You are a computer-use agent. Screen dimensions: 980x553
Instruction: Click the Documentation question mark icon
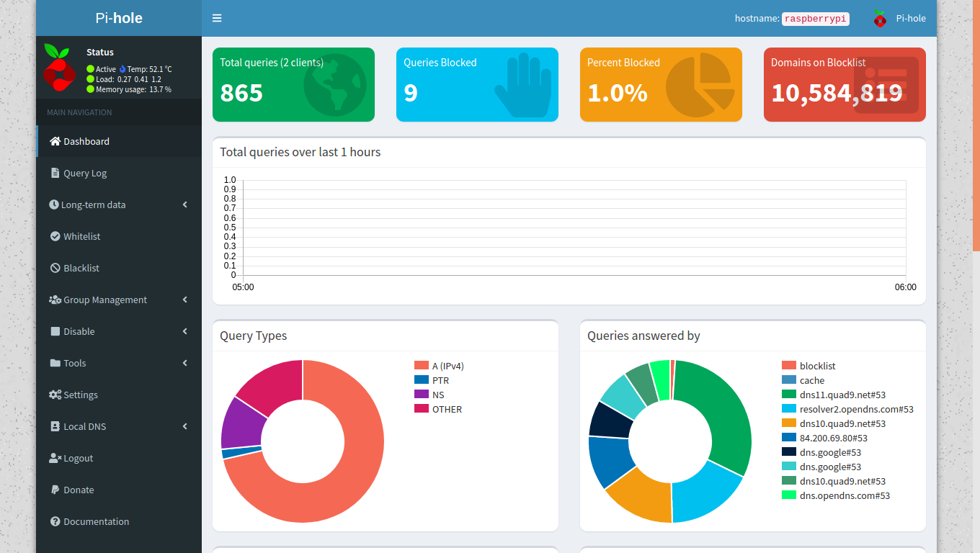tap(55, 521)
